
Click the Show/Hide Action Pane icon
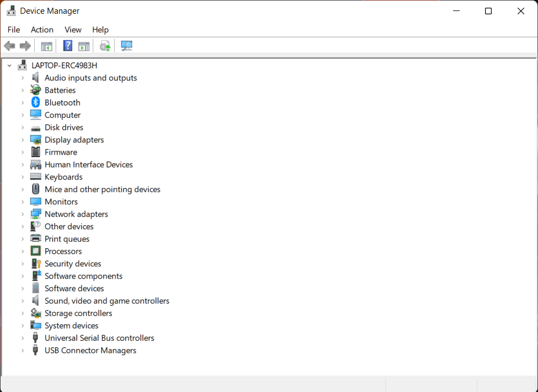84,46
